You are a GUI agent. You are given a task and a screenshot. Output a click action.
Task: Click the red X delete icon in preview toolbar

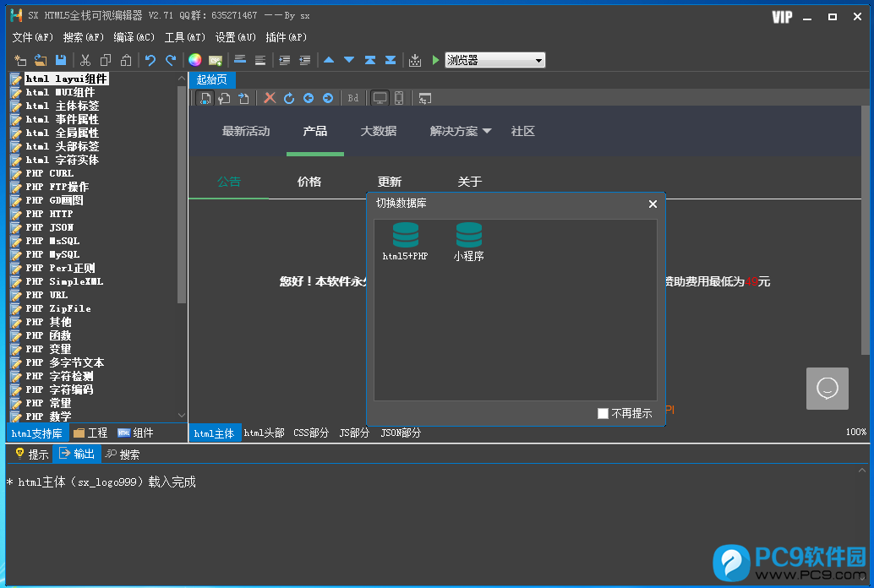point(270,98)
